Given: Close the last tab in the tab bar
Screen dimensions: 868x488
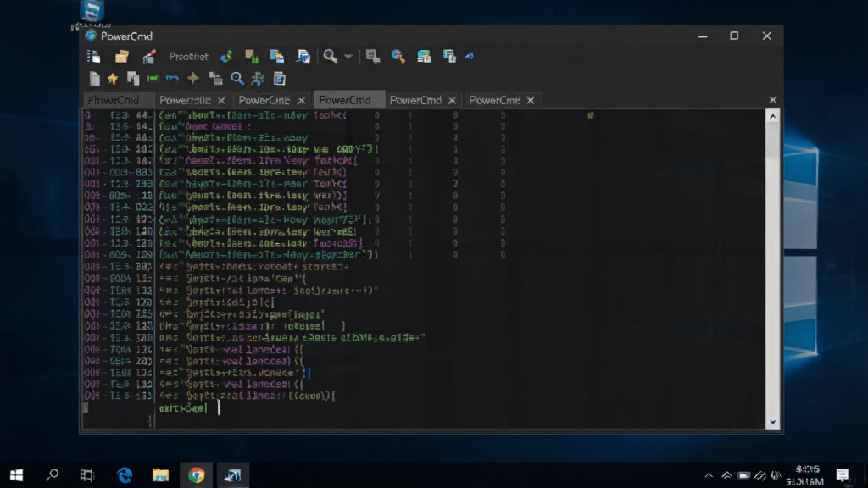Looking at the screenshot, I should [531, 100].
